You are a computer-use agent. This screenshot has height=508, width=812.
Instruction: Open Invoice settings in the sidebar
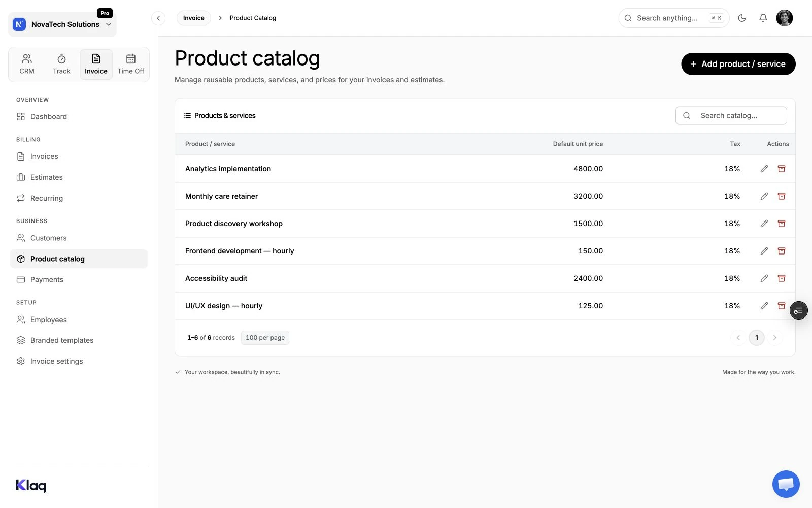tap(79, 361)
